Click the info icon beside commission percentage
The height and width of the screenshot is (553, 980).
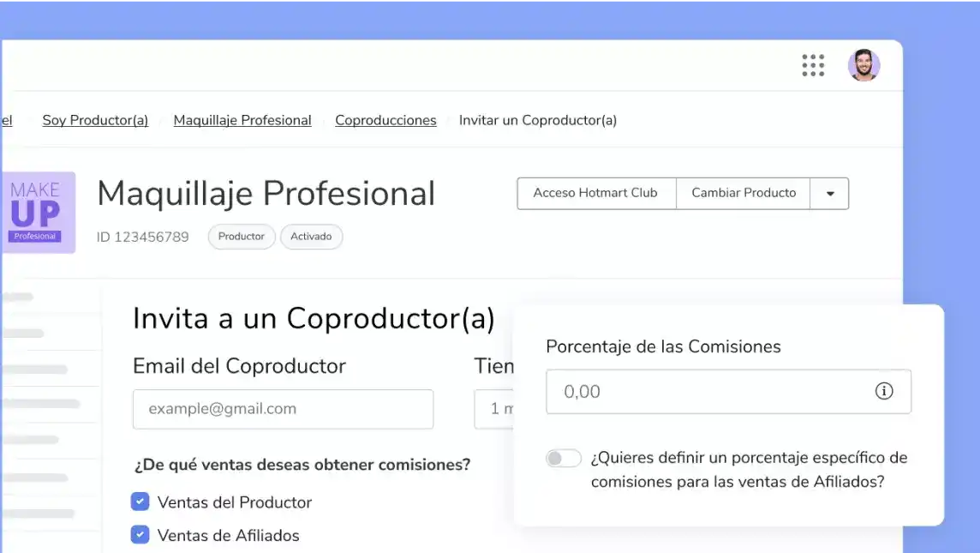click(x=884, y=391)
